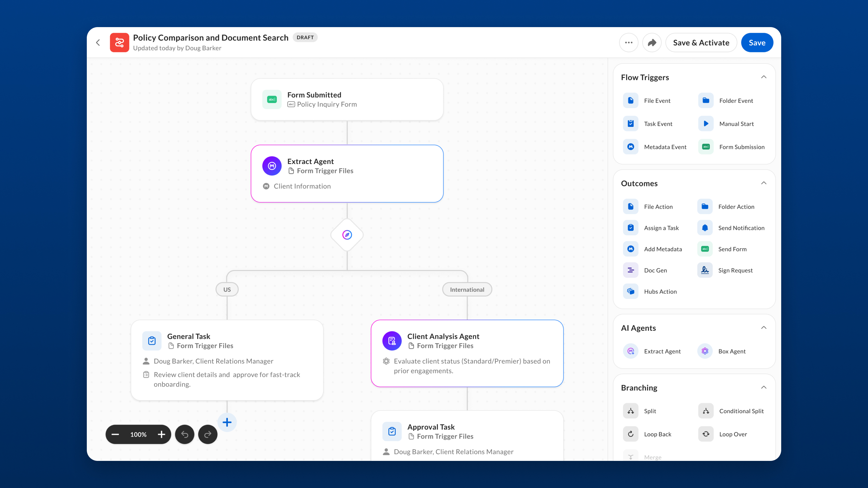868x488 pixels.
Task: Zoom out with the minus button
Action: [115, 434]
